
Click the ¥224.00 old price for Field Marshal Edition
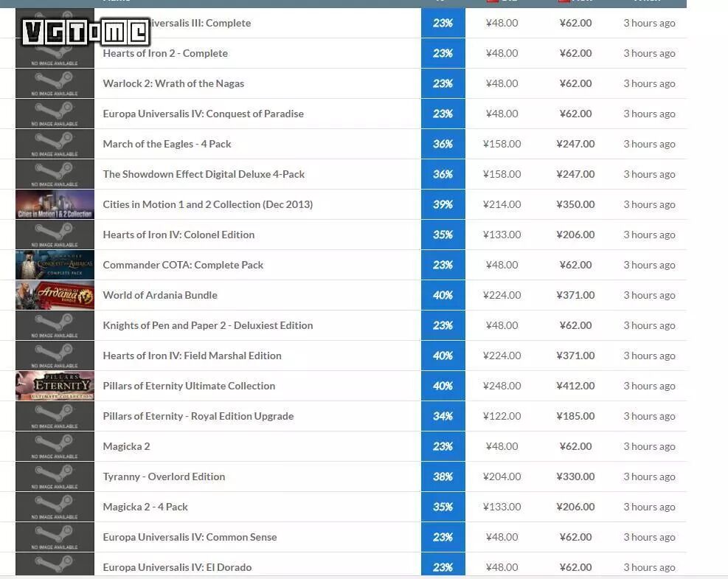pos(502,356)
